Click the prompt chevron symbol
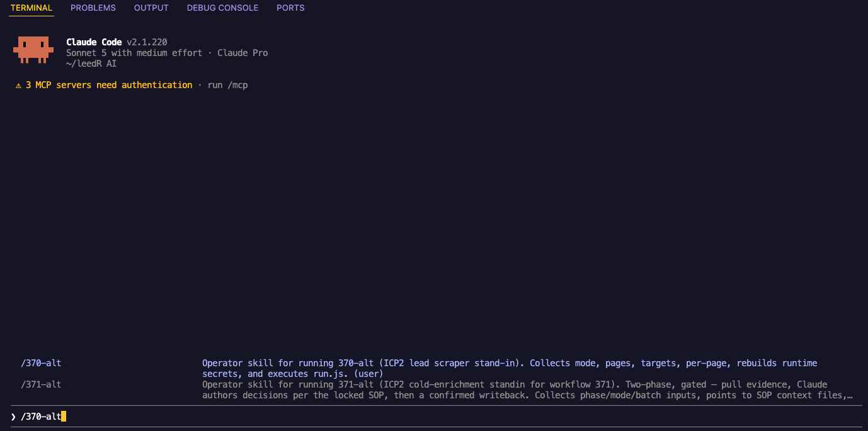 point(13,417)
